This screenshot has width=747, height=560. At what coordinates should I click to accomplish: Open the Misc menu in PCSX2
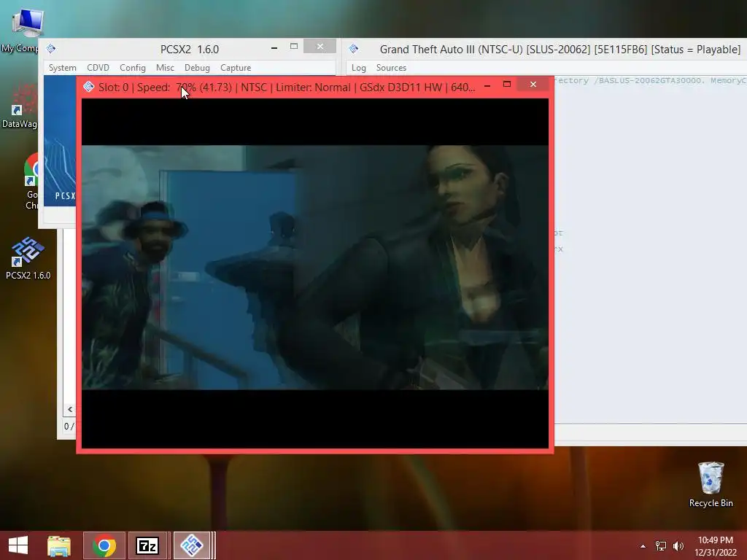[x=165, y=68]
